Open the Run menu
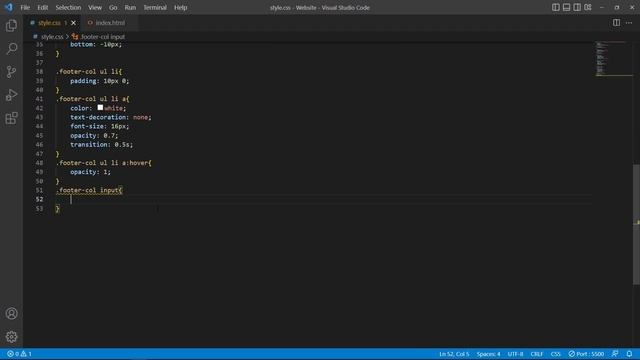The image size is (640, 360). [x=130, y=7]
